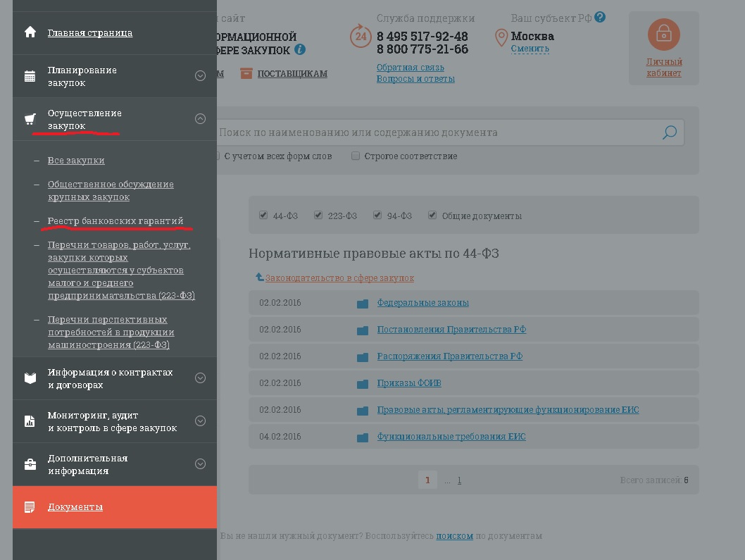745x560 pixels.
Task: Click the magnifier search icon in search field
Action: click(x=669, y=132)
